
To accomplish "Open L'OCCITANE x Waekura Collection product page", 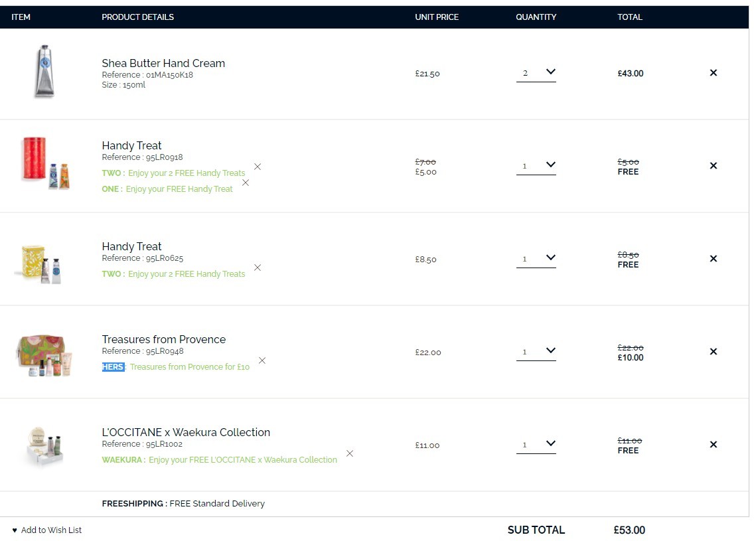I will (186, 433).
